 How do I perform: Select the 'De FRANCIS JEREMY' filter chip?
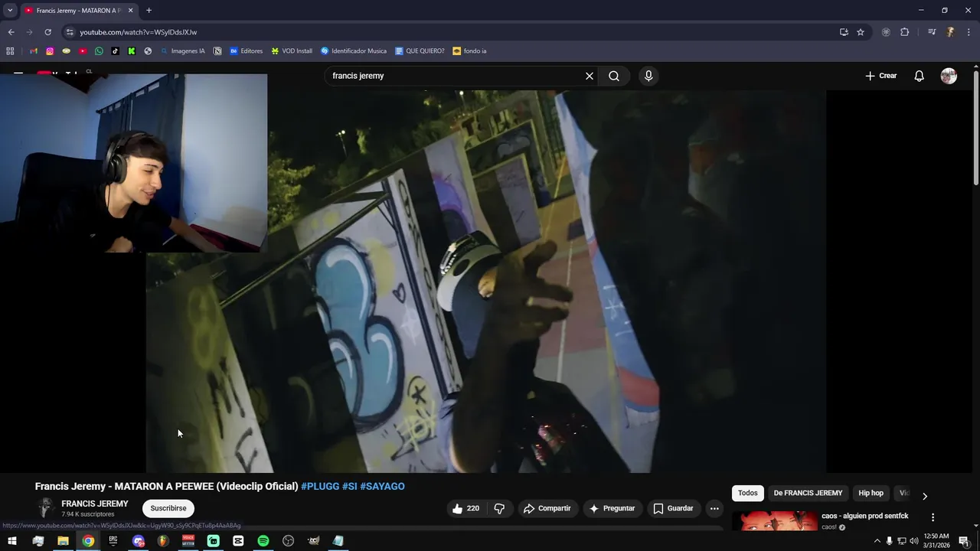[808, 493]
